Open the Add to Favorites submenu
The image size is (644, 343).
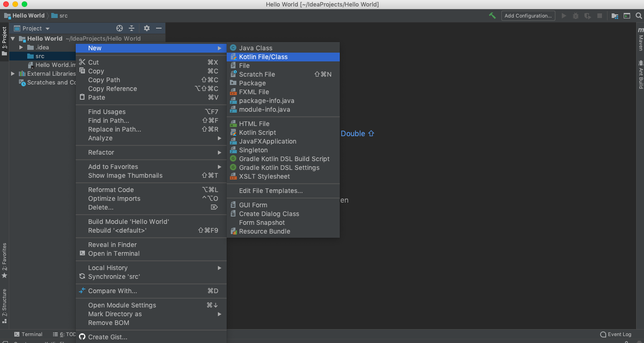coord(151,167)
